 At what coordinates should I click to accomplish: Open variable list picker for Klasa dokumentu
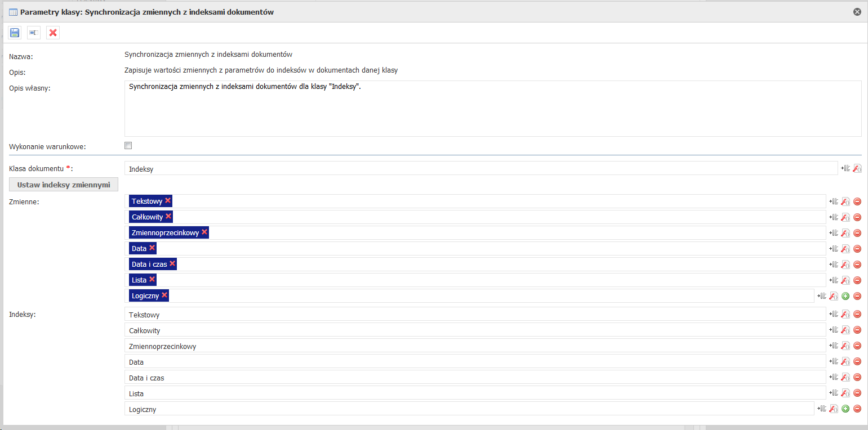845,168
